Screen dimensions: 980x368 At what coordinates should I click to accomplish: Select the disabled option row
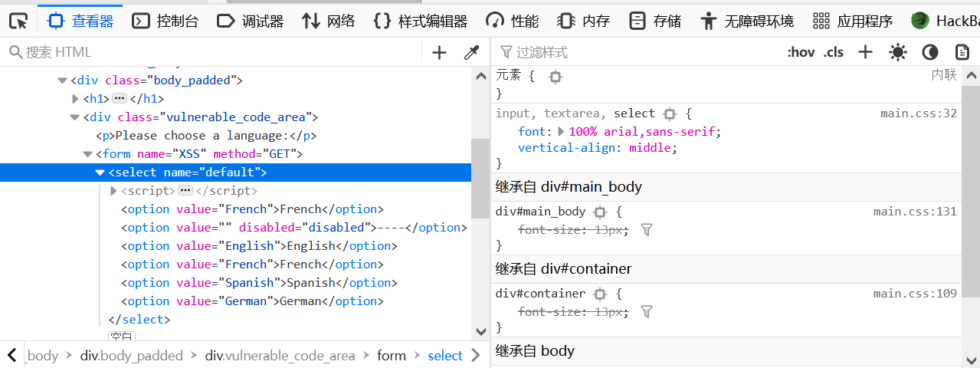pos(294,228)
